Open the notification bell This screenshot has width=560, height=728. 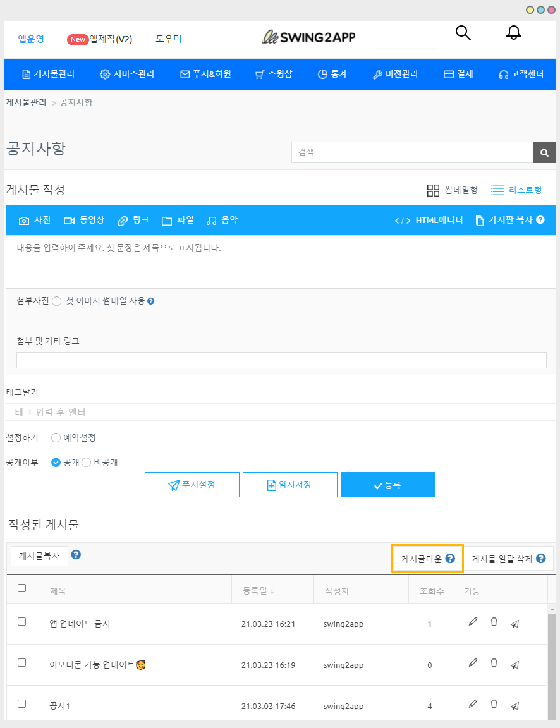click(x=514, y=33)
